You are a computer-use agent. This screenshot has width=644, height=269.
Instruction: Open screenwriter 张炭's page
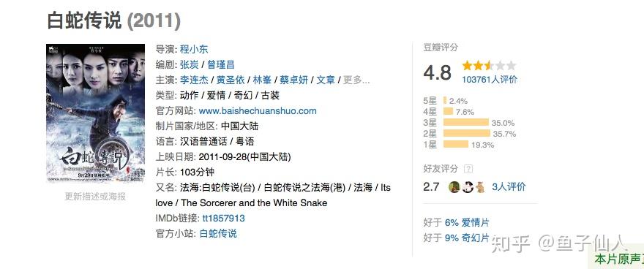point(190,65)
